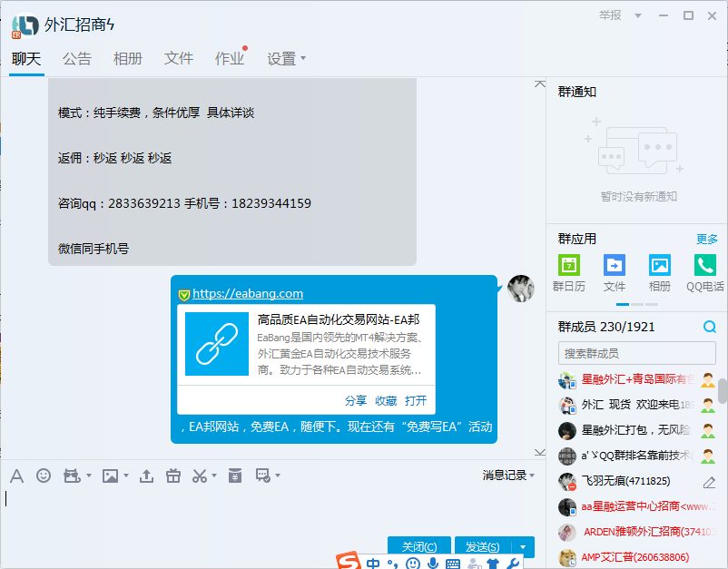
Task: Toggle Sogou IME 中 language mode
Action: click(374, 564)
